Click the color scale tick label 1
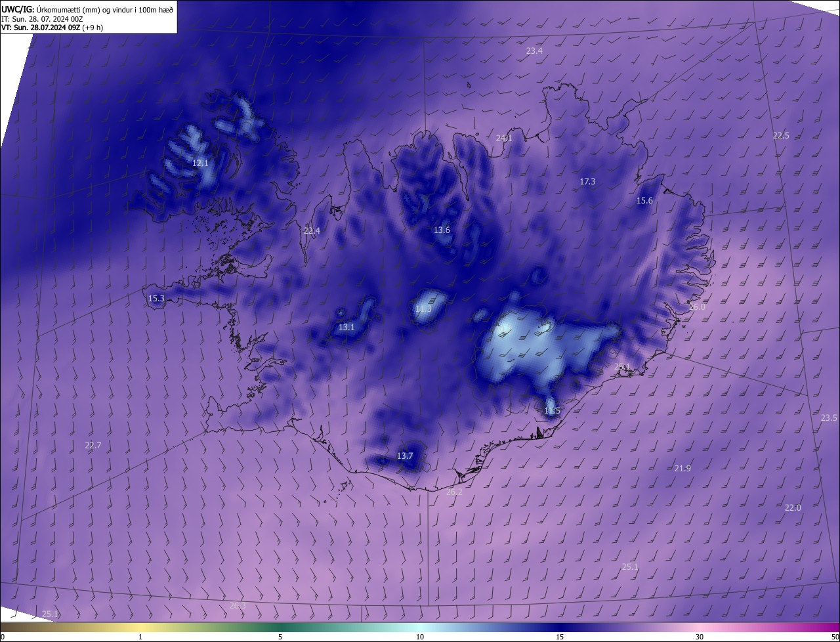This screenshot has height=642, width=840. (x=140, y=637)
